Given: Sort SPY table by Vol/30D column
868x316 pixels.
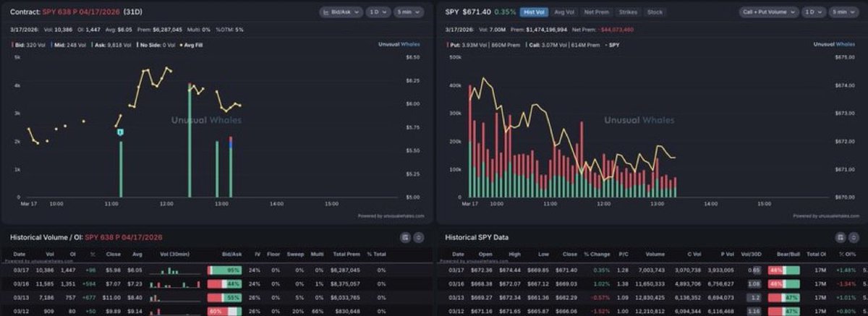Looking at the screenshot, I should (753, 255).
